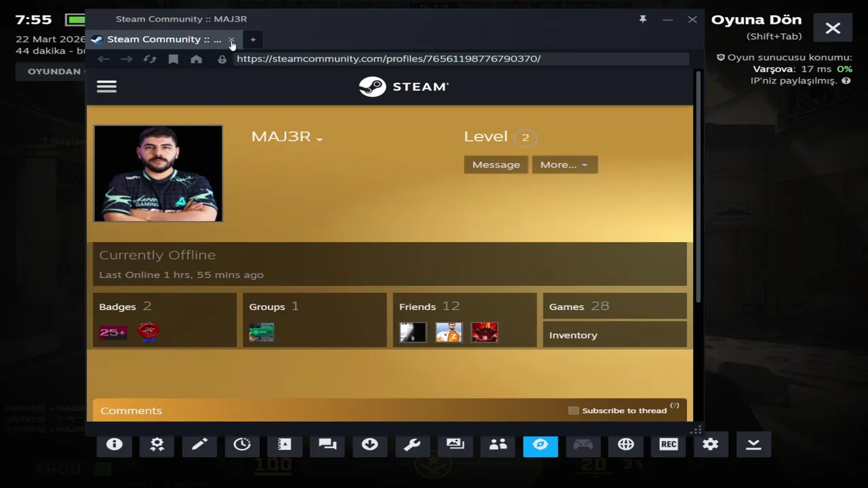Click the Level 2 badge

[x=525, y=138]
